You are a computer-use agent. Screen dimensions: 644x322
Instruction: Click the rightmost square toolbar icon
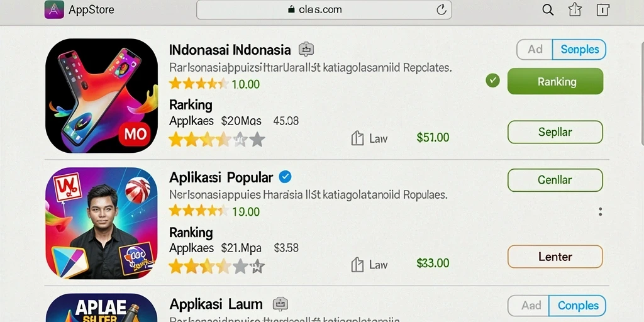pyautogui.click(x=602, y=10)
